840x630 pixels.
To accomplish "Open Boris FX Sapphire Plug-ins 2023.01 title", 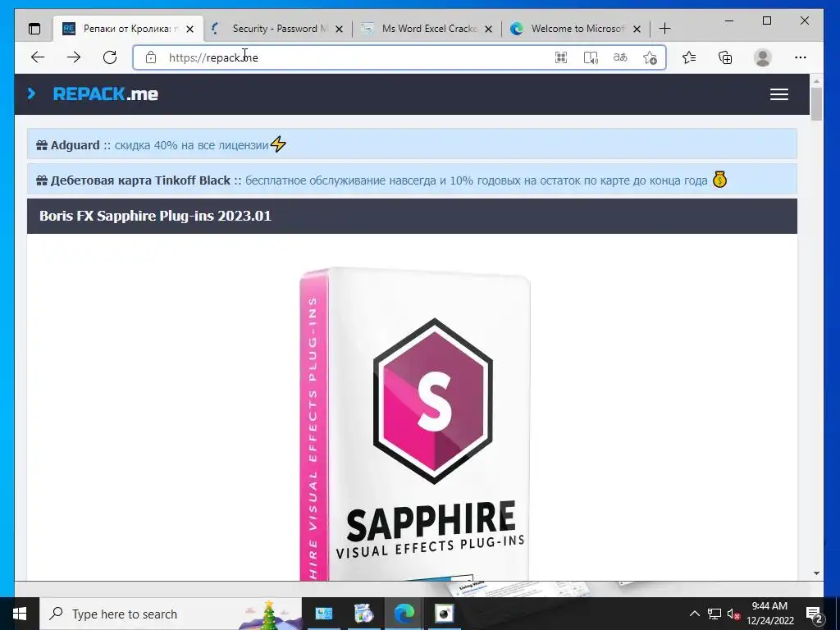I will tap(155, 216).
